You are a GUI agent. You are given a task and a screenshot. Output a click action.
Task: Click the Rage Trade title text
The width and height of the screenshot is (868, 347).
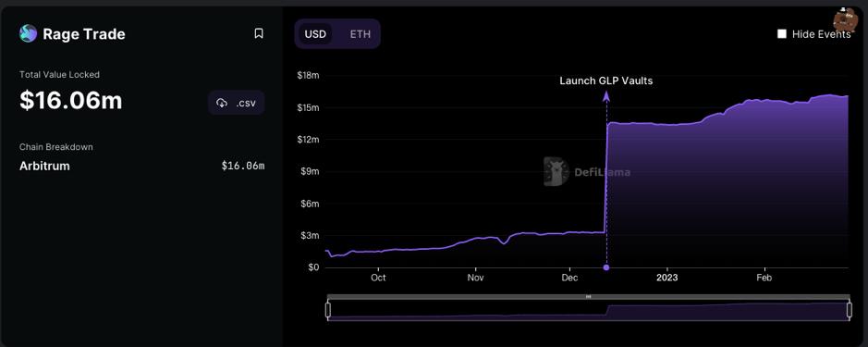coord(84,34)
